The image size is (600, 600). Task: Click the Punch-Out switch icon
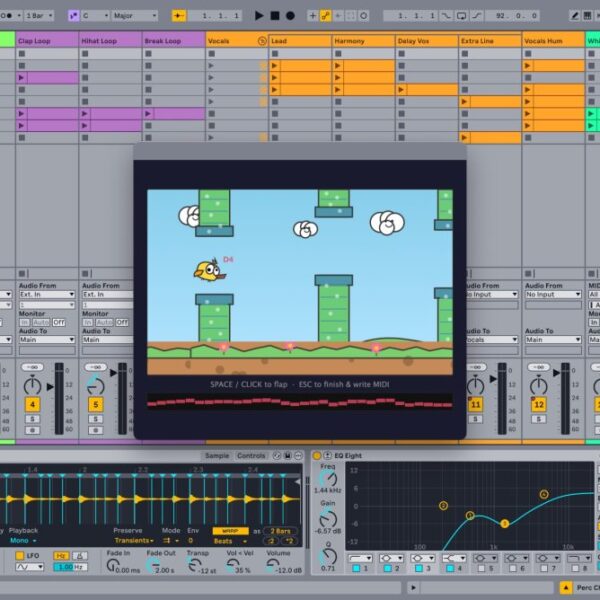click(x=476, y=16)
